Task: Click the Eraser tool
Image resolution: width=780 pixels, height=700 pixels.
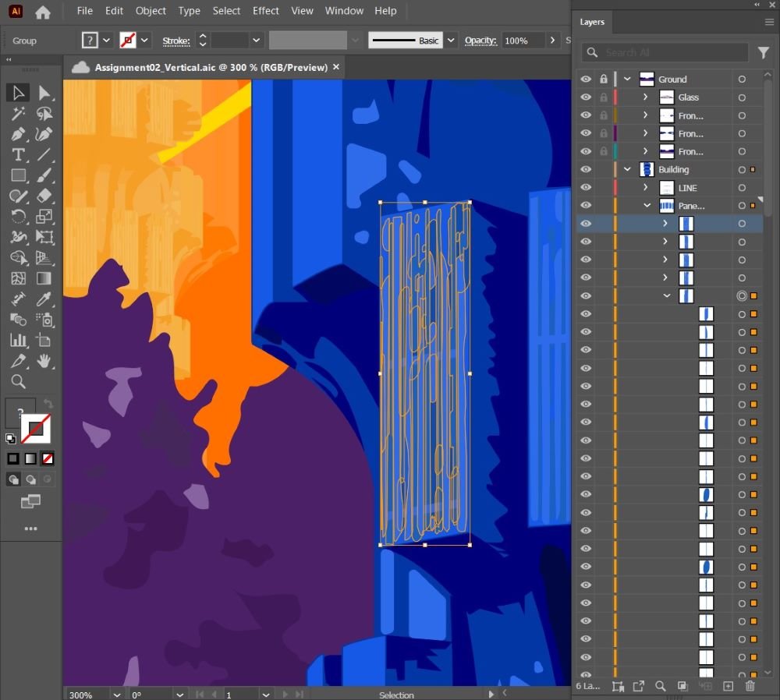Action: coord(44,196)
